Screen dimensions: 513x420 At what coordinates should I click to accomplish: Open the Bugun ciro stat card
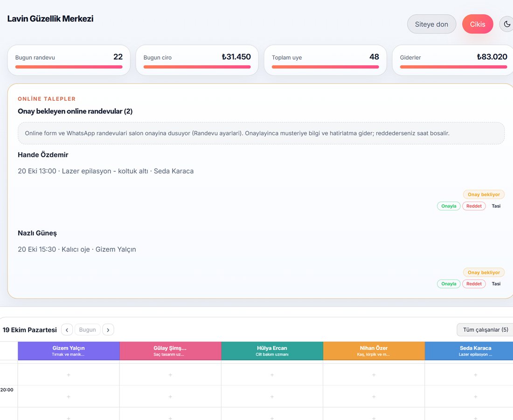pyautogui.click(x=197, y=60)
